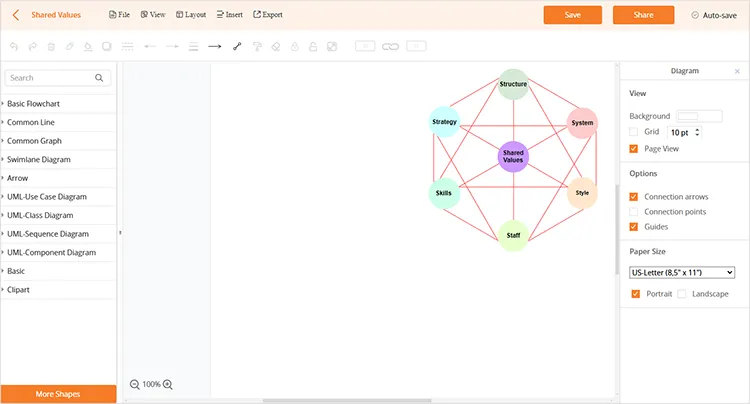Close the Diagram panel
This screenshot has width=750, height=404.
click(737, 71)
